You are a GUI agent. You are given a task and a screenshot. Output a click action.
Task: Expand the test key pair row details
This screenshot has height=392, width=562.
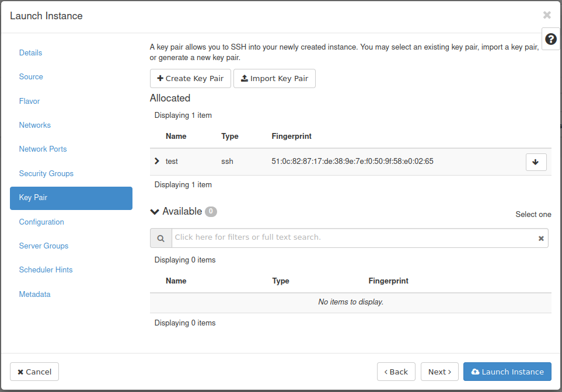(x=156, y=161)
